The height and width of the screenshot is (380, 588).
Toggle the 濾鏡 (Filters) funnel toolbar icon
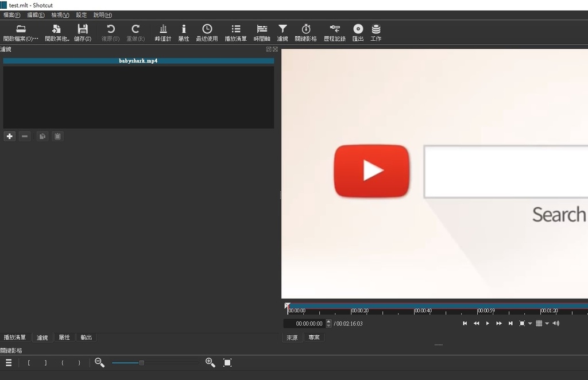click(283, 33)
